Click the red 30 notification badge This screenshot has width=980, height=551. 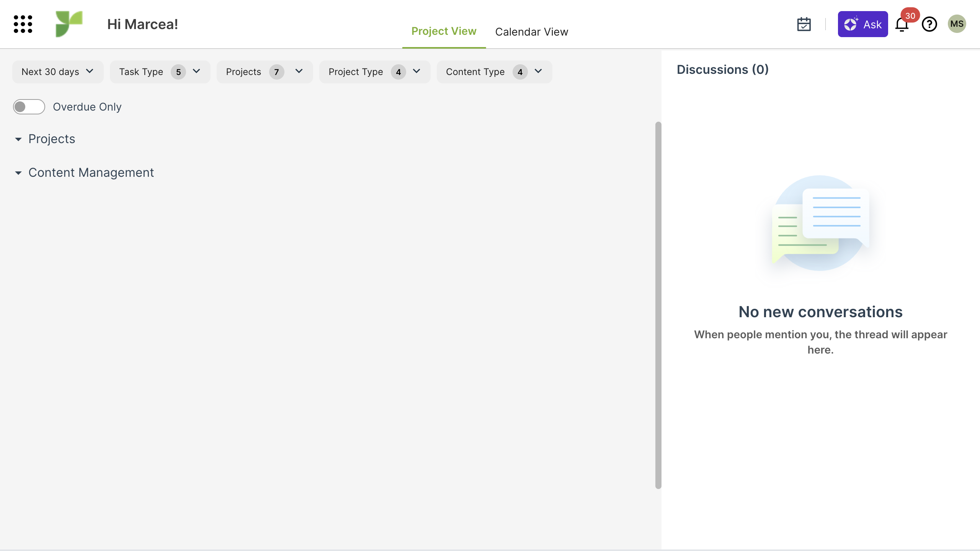(910, 16)
